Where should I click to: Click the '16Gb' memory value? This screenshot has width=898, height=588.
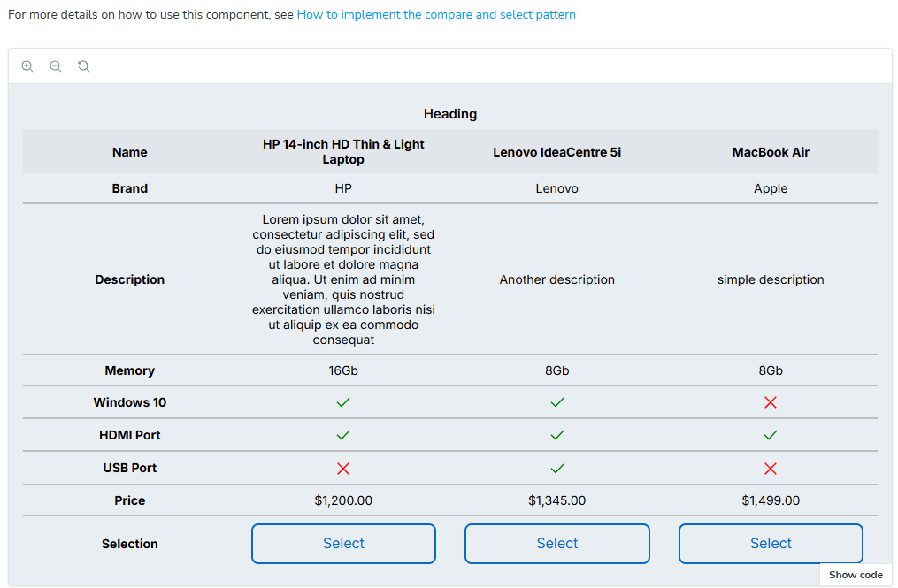click(343, 370)
